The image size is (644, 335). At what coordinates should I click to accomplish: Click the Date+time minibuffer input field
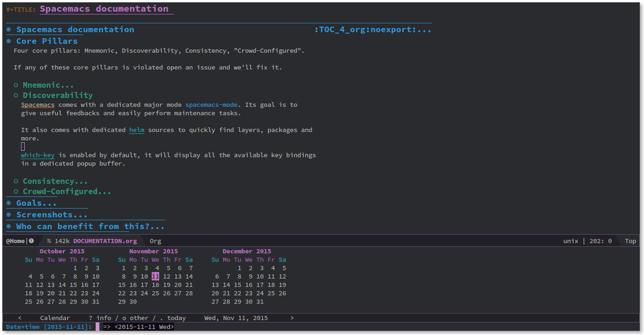(x=98, y=327)
